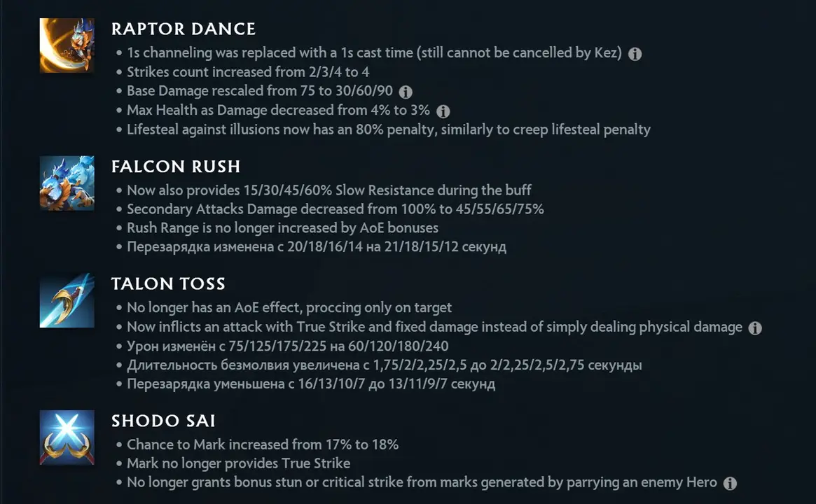This screenshot has height=504, width=816.
Task: Select the TALON TOSS heading
Action: point(169,283)
